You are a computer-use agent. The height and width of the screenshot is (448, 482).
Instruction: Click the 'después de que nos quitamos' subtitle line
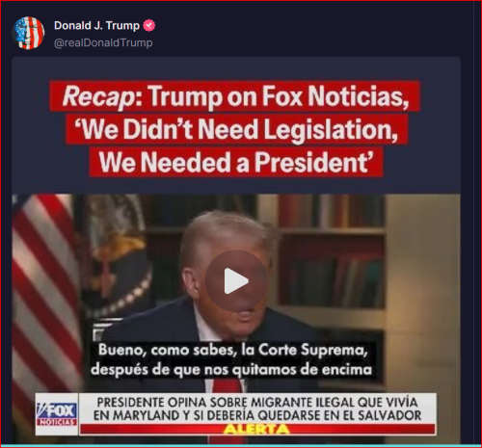pyautogui.click(x=231, y=370)
